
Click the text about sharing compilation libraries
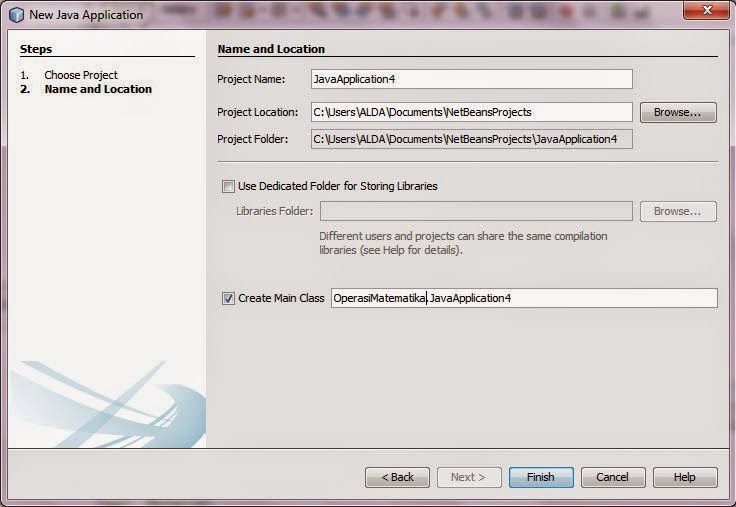[x=463, y=243]
